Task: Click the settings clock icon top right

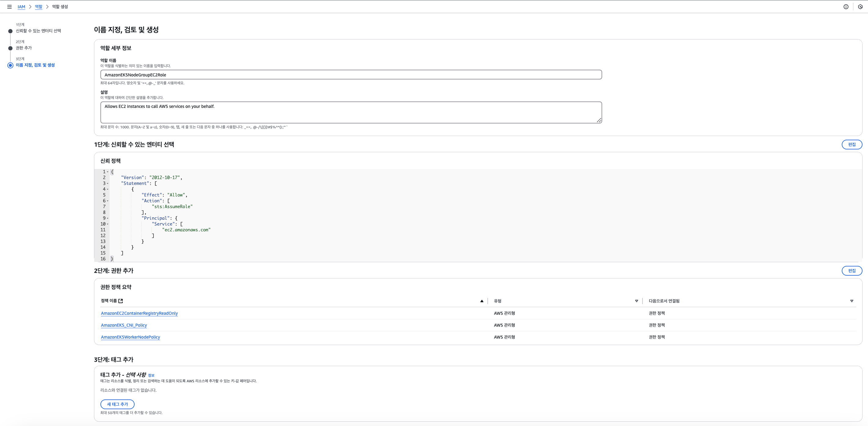Action: pos(860,7)
